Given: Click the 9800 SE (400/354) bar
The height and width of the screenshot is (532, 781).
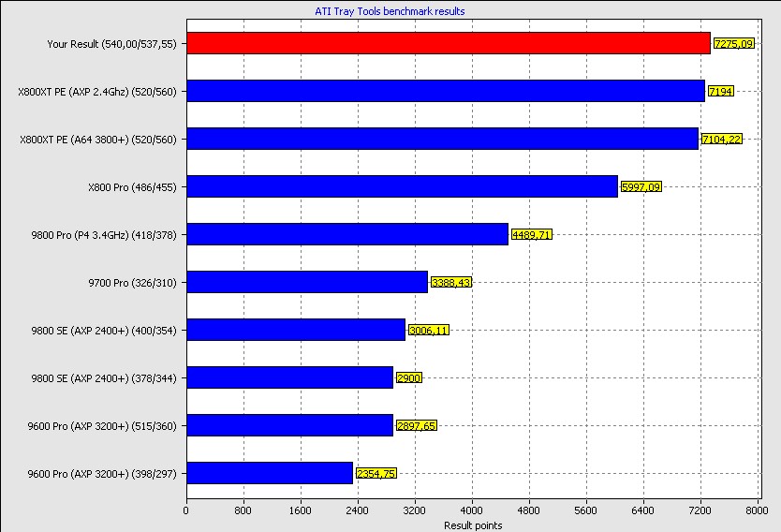Looking at the screenshot, I should pyautogui.click(x=296, y=331).
